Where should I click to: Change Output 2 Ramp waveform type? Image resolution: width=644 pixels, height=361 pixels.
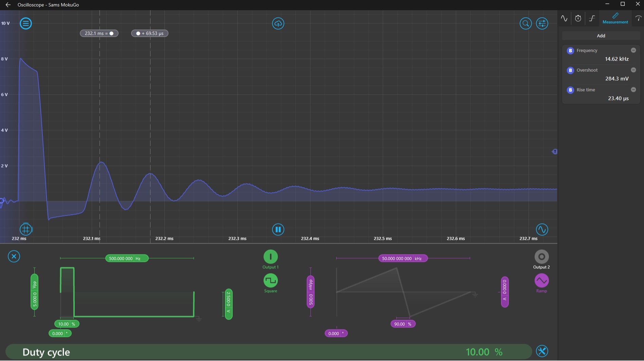541,281
